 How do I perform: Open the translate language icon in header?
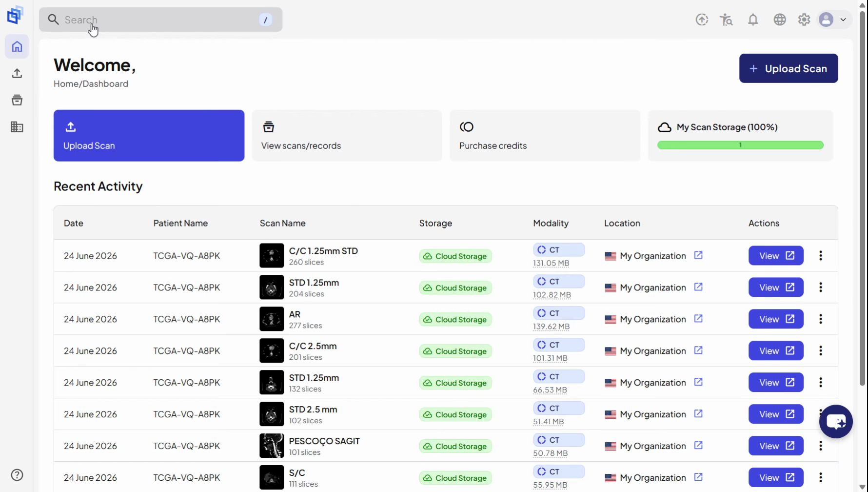[x=727, y=20]
